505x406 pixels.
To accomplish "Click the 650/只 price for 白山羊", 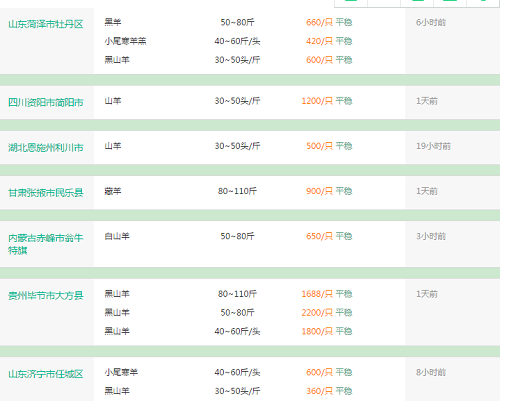I will 319,236.
